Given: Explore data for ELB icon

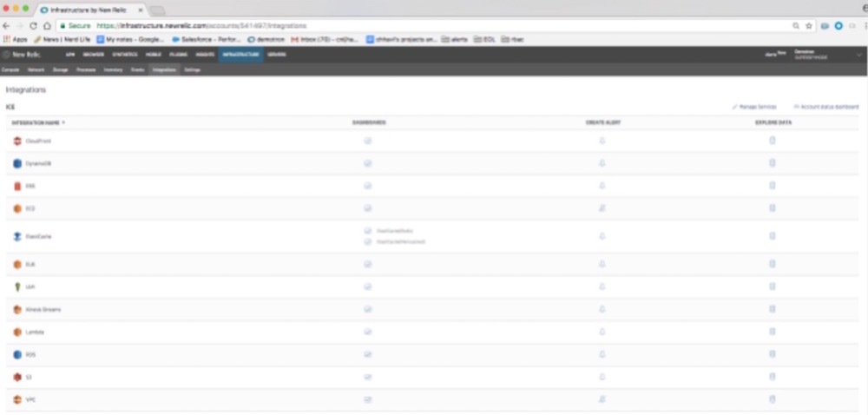Looking at the screenshot, I should (773, 265).
